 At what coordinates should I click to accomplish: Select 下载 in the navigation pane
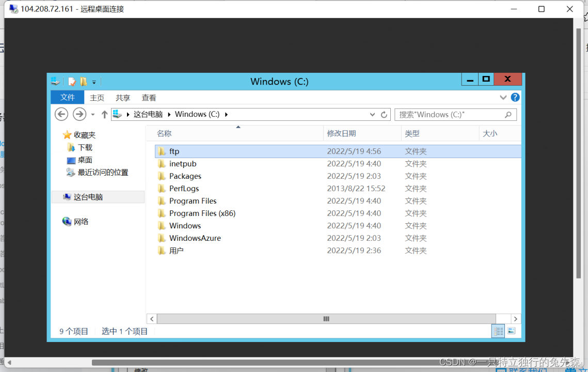click(x=85, y=148)
